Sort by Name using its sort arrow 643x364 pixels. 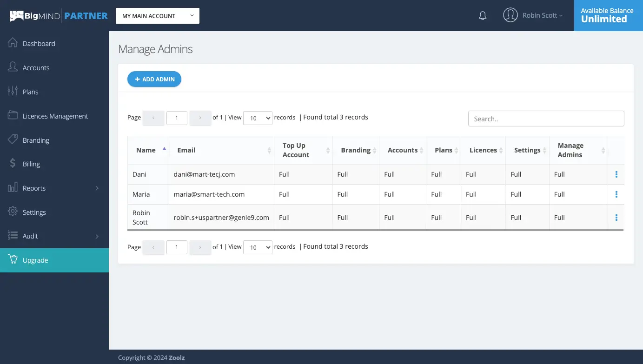(x=164, y=149)
